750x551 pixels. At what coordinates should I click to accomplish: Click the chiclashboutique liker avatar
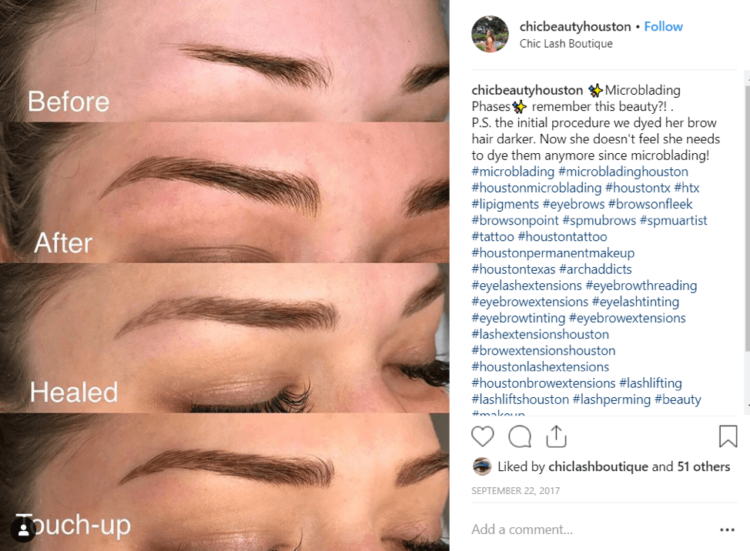pos(482,466)
